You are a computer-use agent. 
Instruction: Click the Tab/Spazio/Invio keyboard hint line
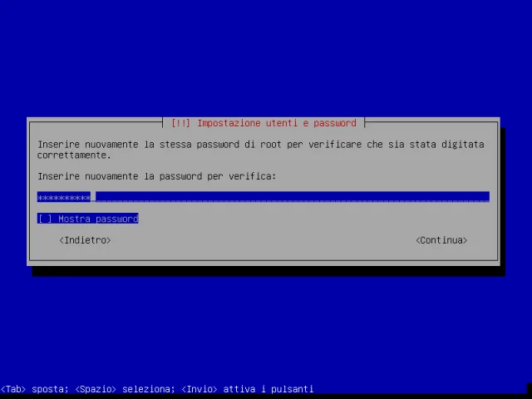(157, 389)
